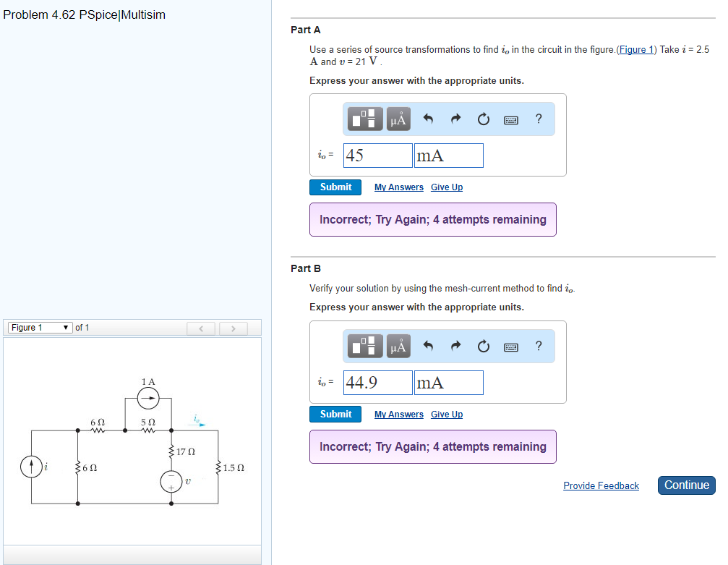Click the help question mark in Part A toolbar
Screen dimensions: 728x565
pos(538,119)
